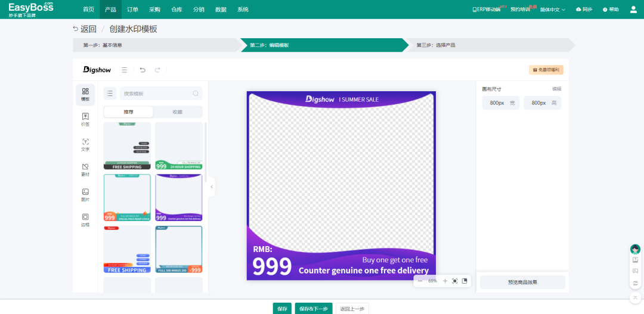Screen dimensions: 644x314
Task: Click the 返回上一步 button
Action: [352, 309]
